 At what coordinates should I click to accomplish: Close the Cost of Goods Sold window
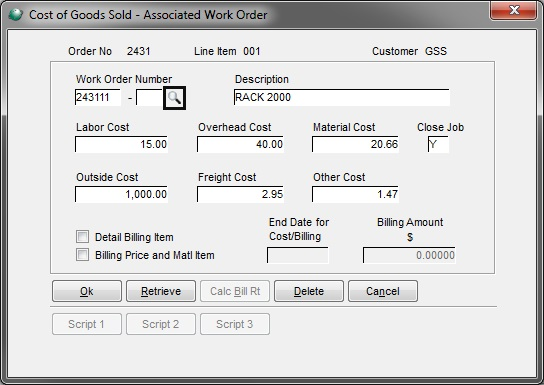coord(514,10)
